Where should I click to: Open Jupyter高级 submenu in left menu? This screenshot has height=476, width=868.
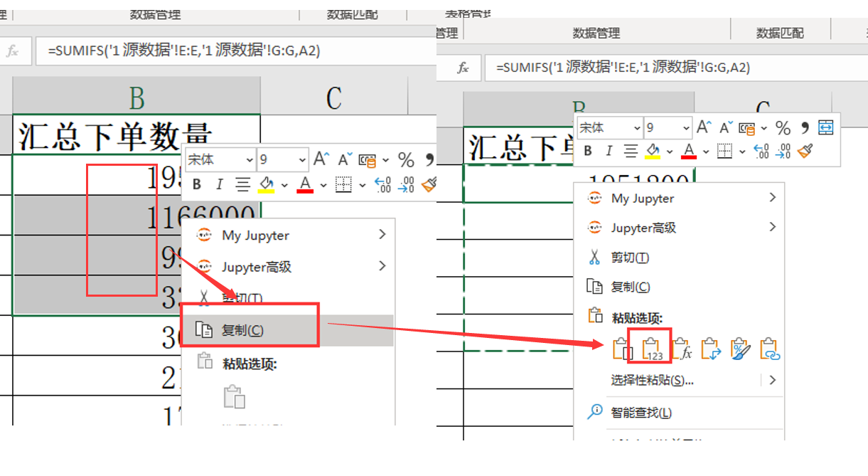click(287, 267)
